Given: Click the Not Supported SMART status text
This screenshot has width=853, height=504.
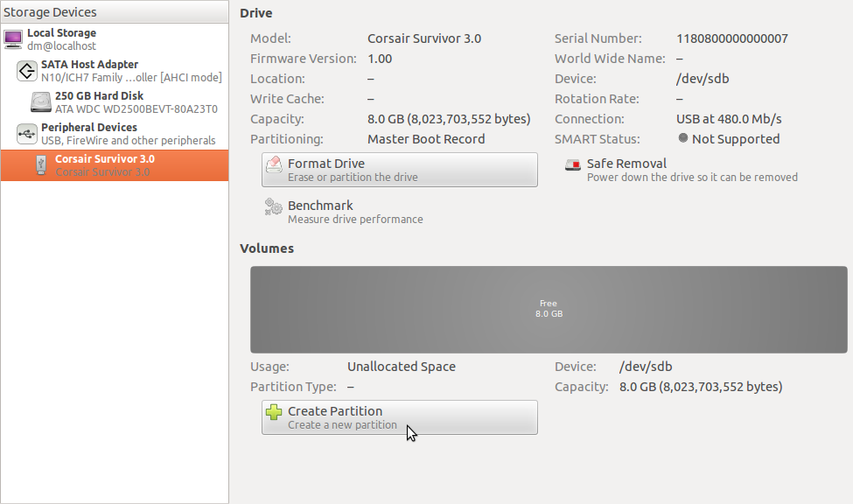Looking at the screenshot, I should pyautogui.click(x=736, y=139).
